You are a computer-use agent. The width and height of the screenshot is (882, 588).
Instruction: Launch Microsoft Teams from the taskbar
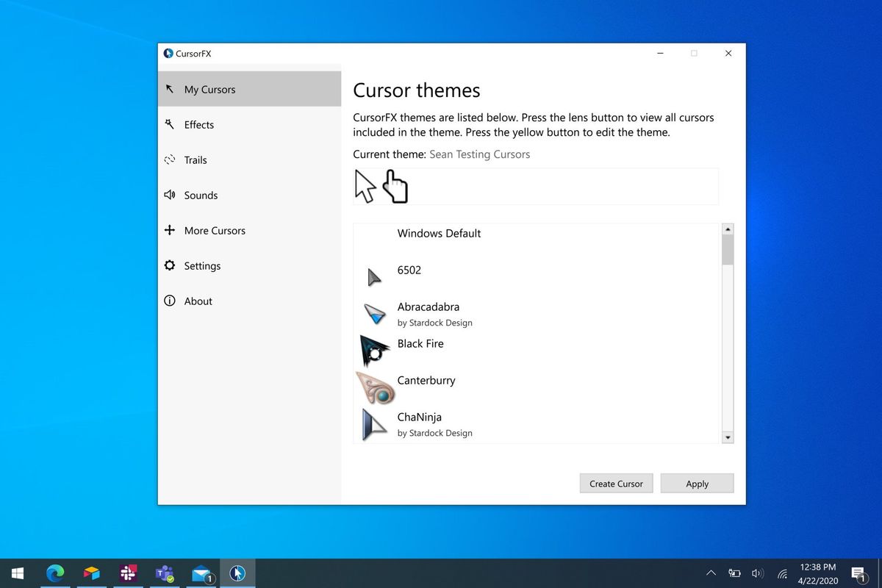pyautogui.click(x=164, y=573)
